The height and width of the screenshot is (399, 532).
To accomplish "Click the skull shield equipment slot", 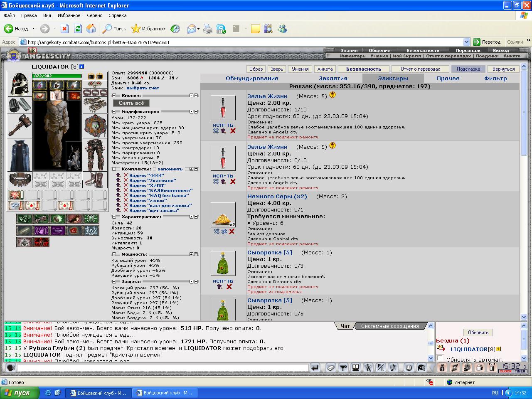I will click(x=95, y=126).
